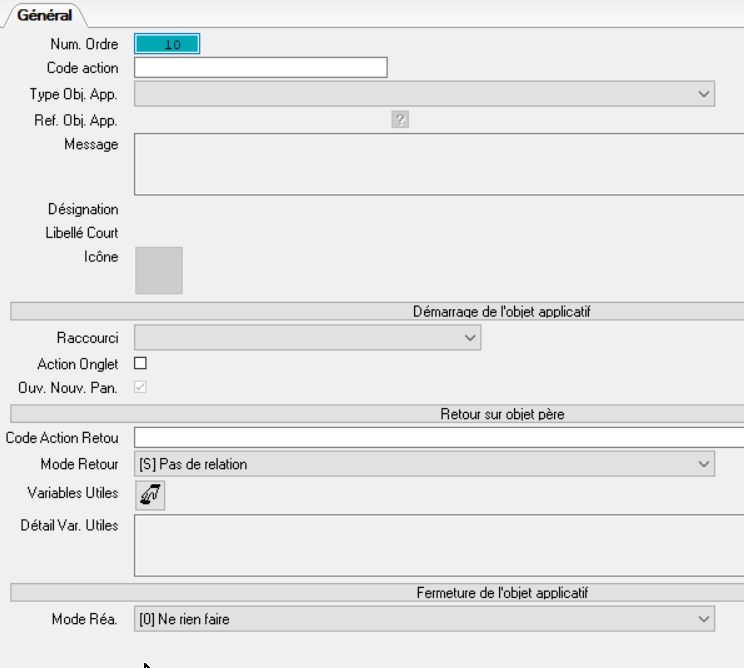744x668 pixels.
Task: Click the Libellé Court label
Action: [82, 233]
